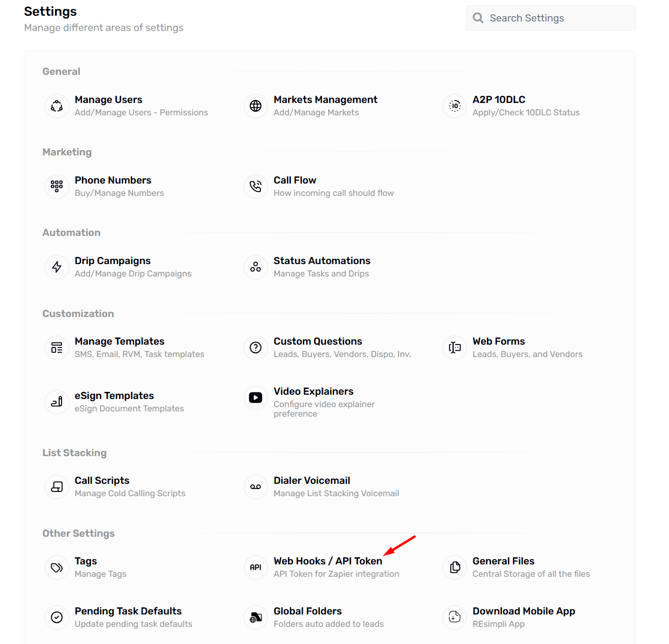
Task: Go to Custom Questions
Action: [x=318, y=342]
